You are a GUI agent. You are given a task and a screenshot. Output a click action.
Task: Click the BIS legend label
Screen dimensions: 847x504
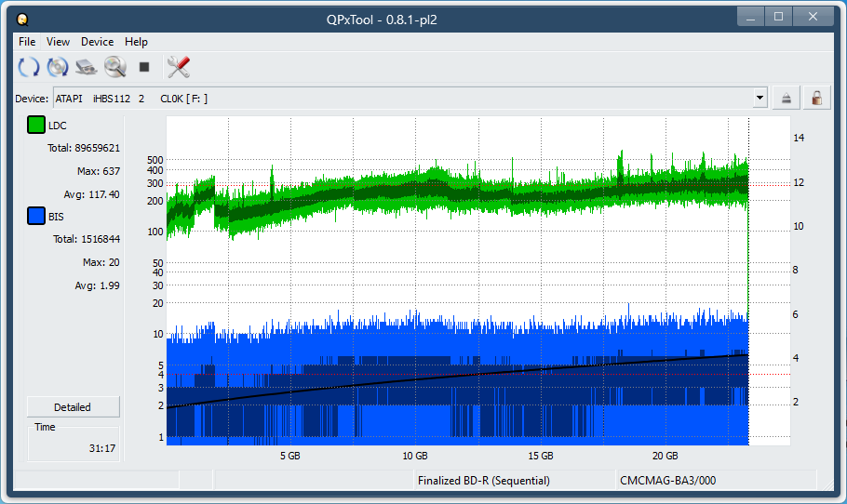coord(56,217)
